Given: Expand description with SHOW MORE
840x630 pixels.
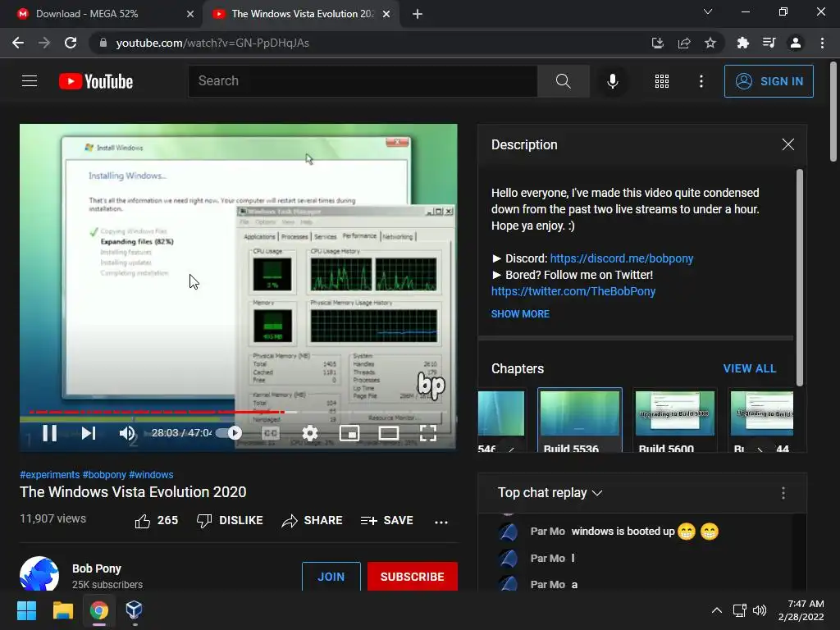Looking at the screenshot, I should click(x=520, y=314).
